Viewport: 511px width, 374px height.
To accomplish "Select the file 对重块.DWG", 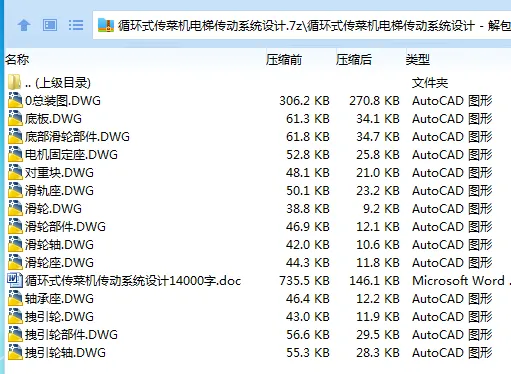I will [59, 173].
